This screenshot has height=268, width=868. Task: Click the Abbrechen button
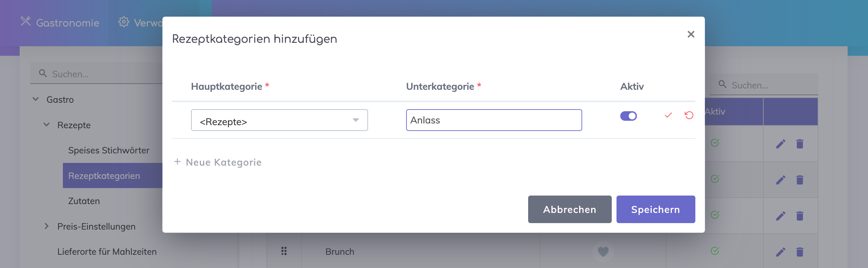569,209
